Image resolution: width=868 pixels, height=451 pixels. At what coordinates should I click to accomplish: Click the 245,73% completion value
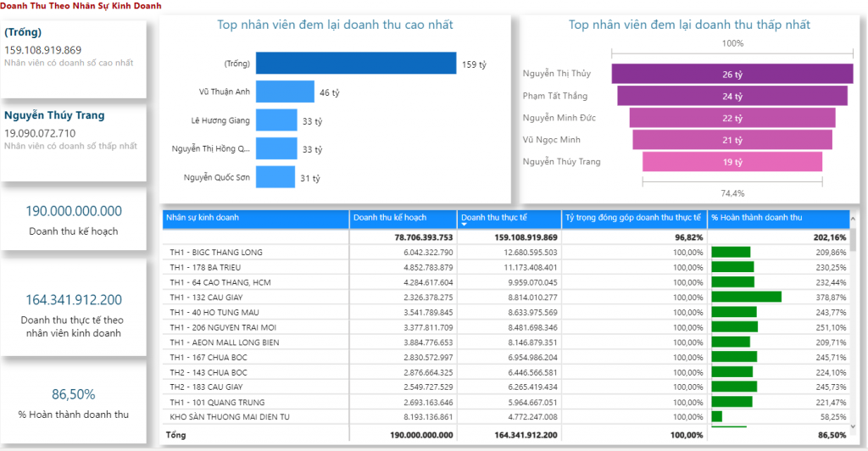point(831,387)
